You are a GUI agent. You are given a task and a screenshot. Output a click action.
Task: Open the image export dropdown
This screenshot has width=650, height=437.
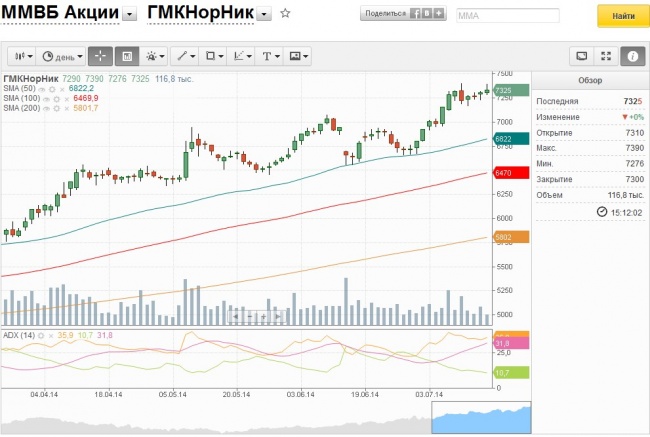point(298,56)
